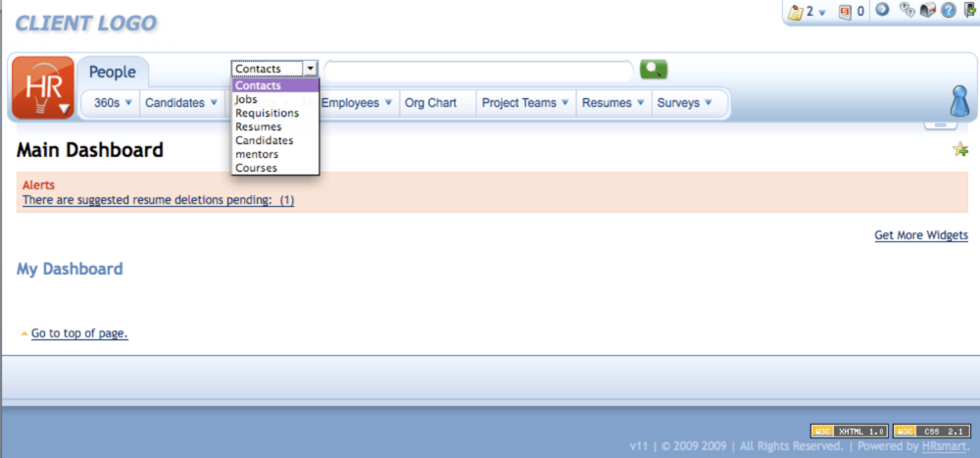
Task: Open the Resumes menu in navigation bar
Action: pyautogui.click(x=613, y=103)
